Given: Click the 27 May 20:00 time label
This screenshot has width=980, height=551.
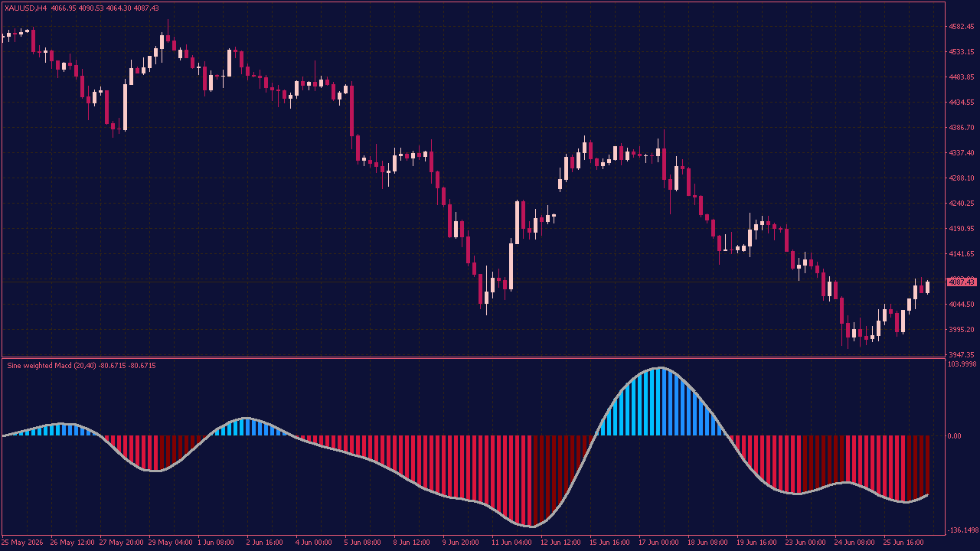Looking at the screenshot, I should click(121, 543).
